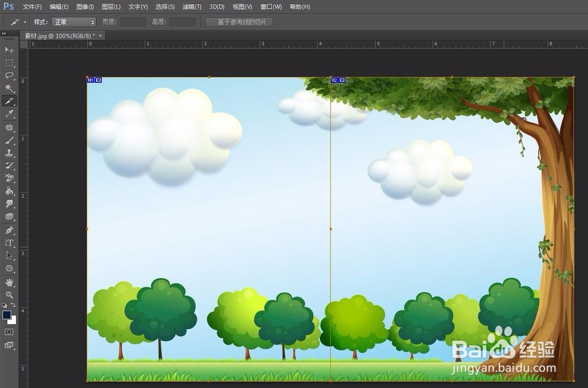
Task: Open the 选择(S) menu
Action: point(165,6)
